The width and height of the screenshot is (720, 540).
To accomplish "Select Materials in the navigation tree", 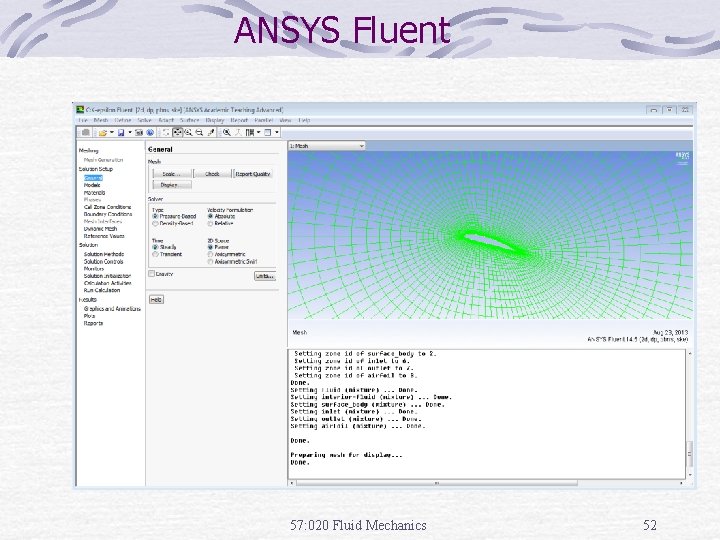I will pyautogui.click(x=94, y=193).
